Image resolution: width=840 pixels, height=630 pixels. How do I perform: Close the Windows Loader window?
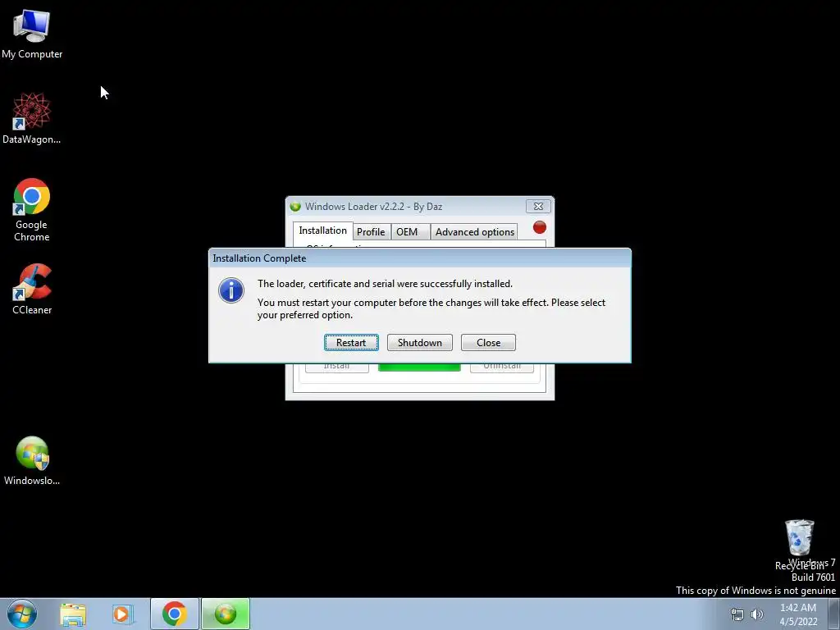[x=538, y=206]
